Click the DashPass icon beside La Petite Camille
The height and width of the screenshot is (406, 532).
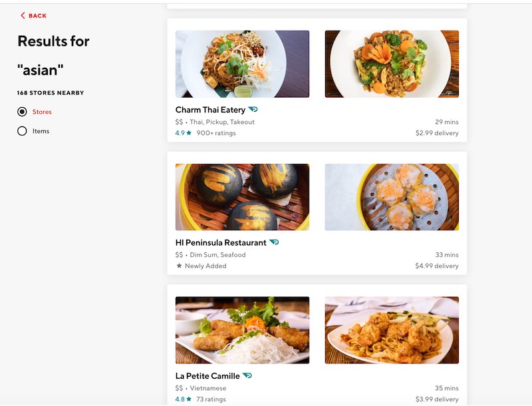[247, 376]
